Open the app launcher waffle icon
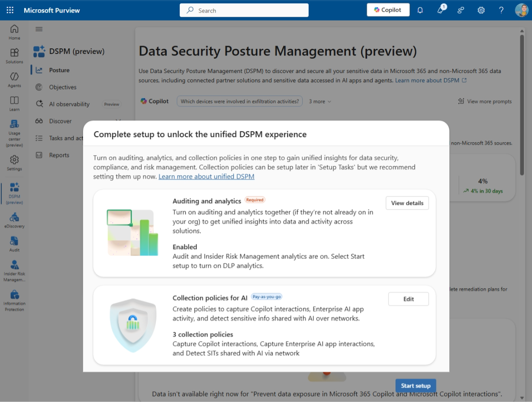This screenshot has width=532, height=402. pyautogui.click(x=10, y=10)
